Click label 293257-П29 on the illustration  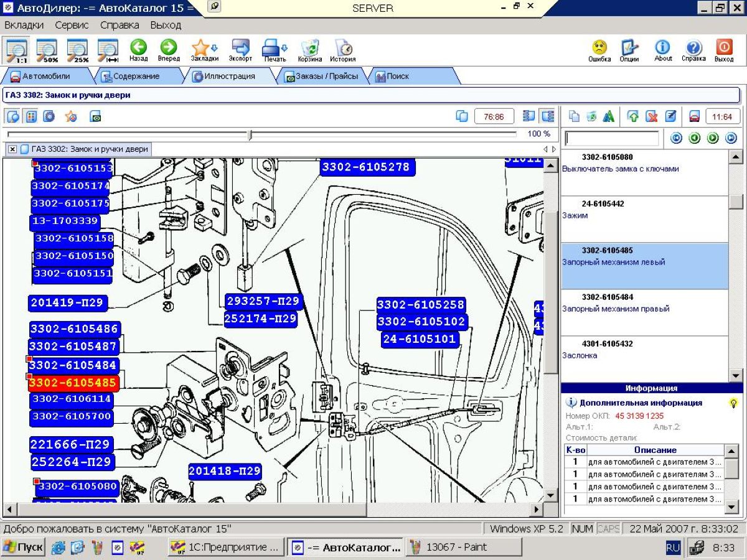coord(263,301)
